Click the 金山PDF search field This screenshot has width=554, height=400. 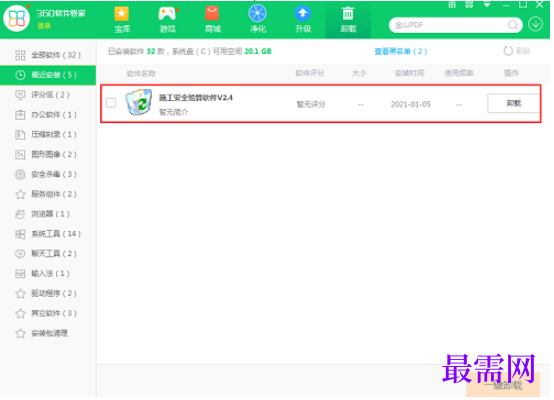450,25
